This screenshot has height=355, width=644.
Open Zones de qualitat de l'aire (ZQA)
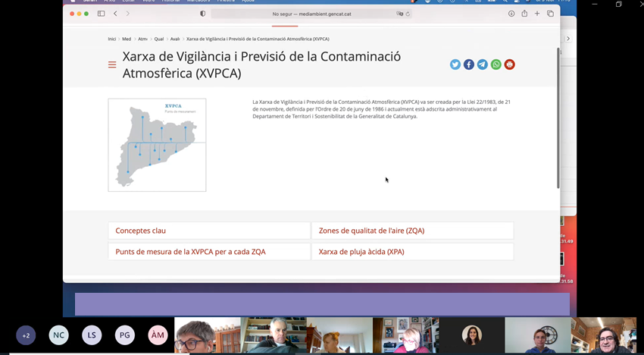click(x=412, y=231)
